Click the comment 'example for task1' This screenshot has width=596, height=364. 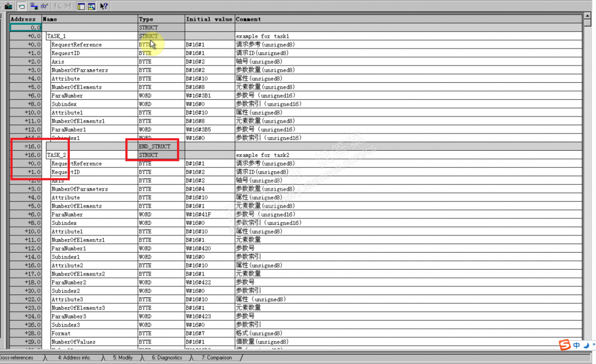click(263, 36)
